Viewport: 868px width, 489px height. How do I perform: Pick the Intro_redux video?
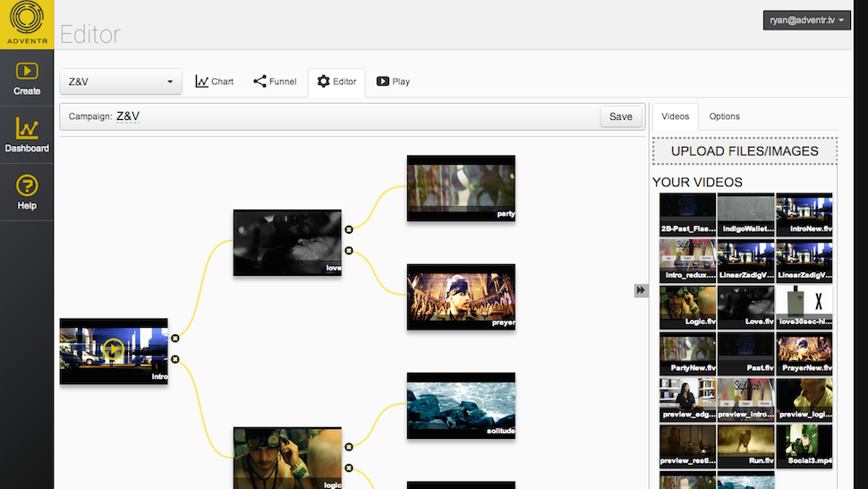tap(687, 262)
